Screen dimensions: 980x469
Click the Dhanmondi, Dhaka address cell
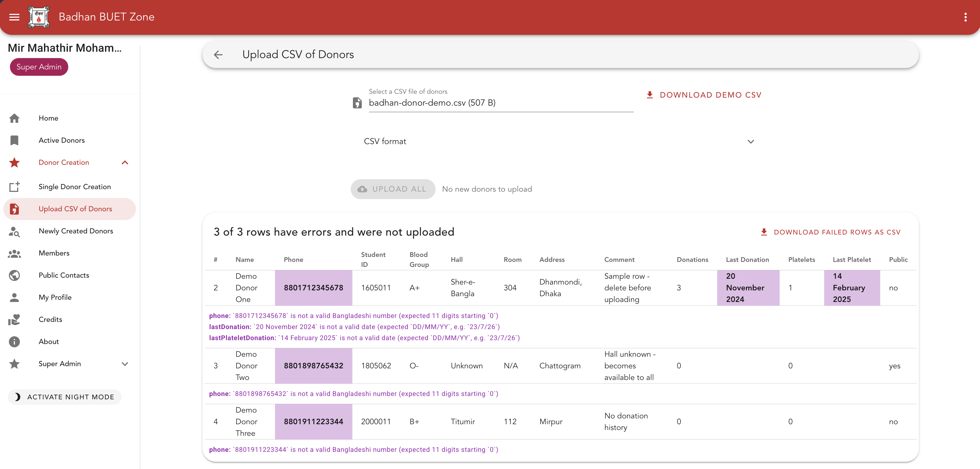tap(563, 288)
